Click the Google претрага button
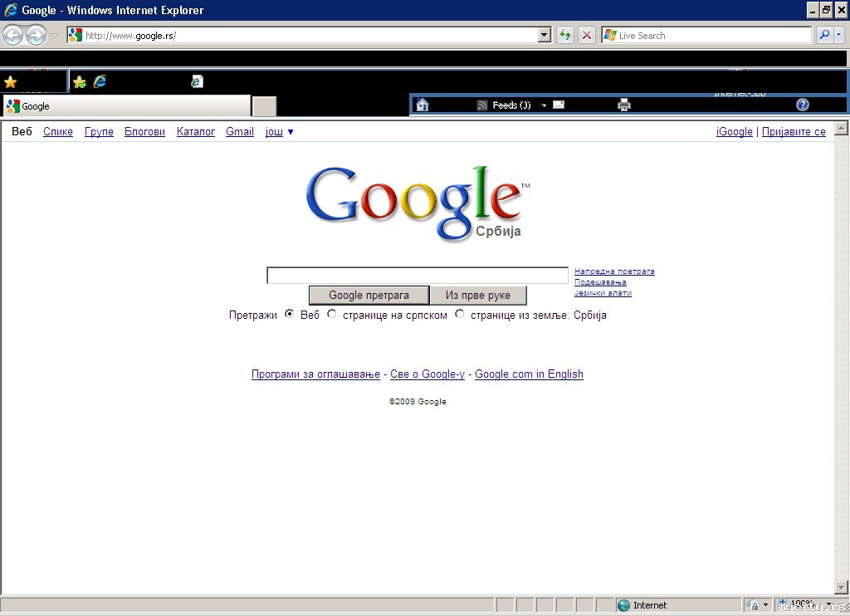Viewport: 850px width, 616px height. coord(369,296)
